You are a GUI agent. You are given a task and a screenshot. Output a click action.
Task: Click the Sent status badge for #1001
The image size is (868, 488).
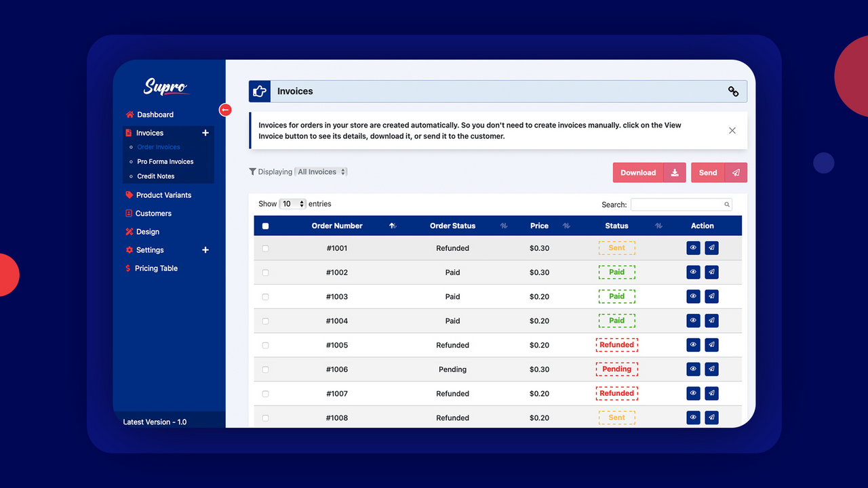(x=617, y=248)
